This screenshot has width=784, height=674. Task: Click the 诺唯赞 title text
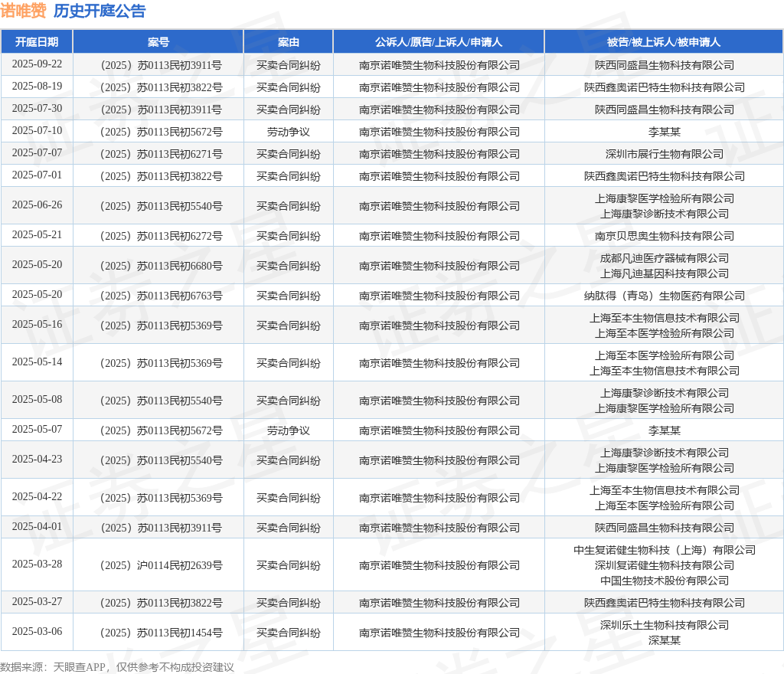pyautogui.click(x=23, y=11)
